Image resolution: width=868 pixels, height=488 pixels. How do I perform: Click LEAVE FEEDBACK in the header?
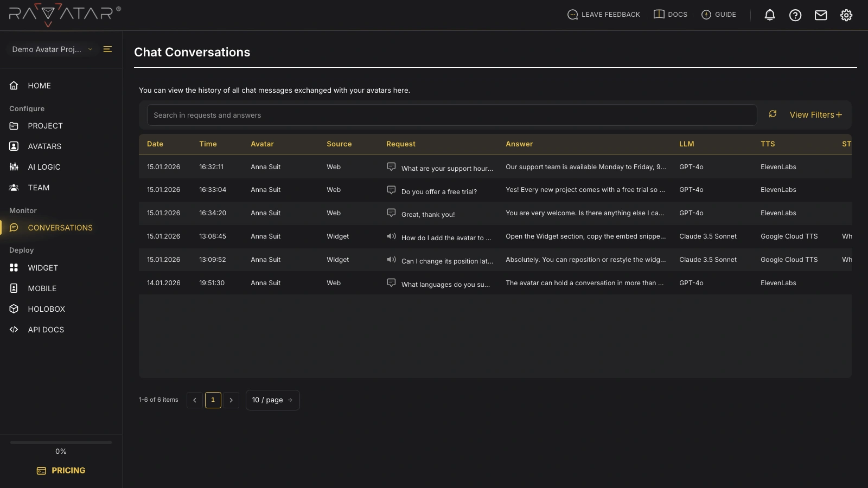click(x=603, y=15)
